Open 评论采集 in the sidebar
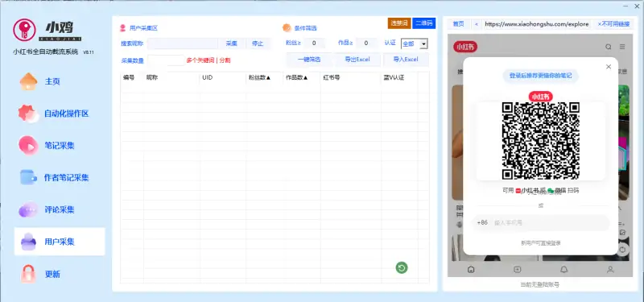The height and width of the screenshot is (302, 644). (x=59, y=209)
